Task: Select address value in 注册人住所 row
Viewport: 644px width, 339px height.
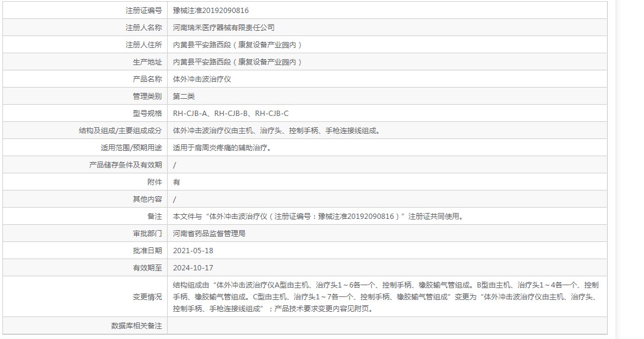Action: (x=238, y=45)
